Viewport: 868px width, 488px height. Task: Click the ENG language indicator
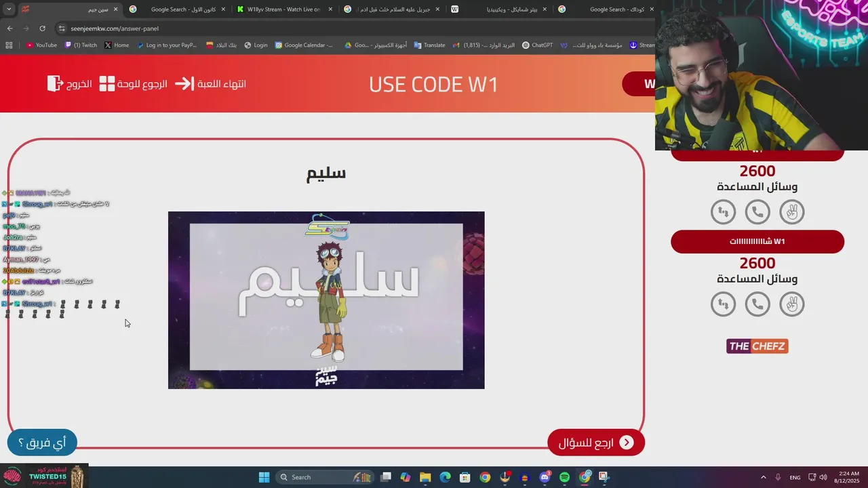click(x=795, y=477)
